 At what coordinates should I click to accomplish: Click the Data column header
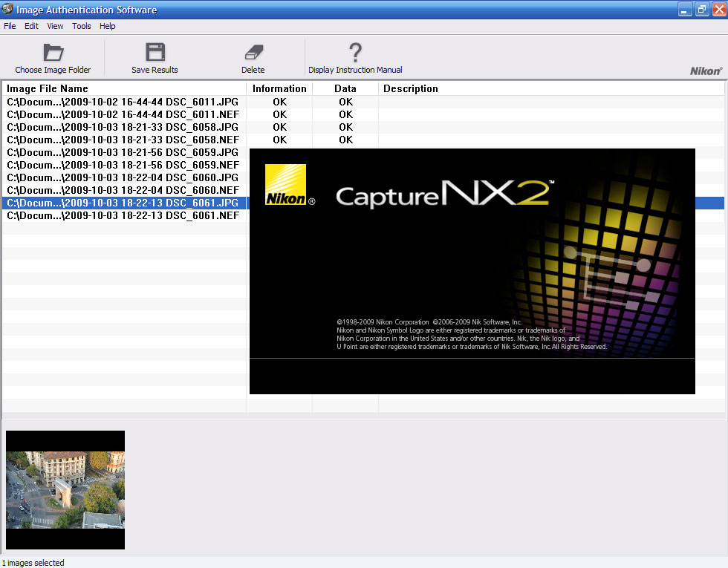(x=345, y=88)
